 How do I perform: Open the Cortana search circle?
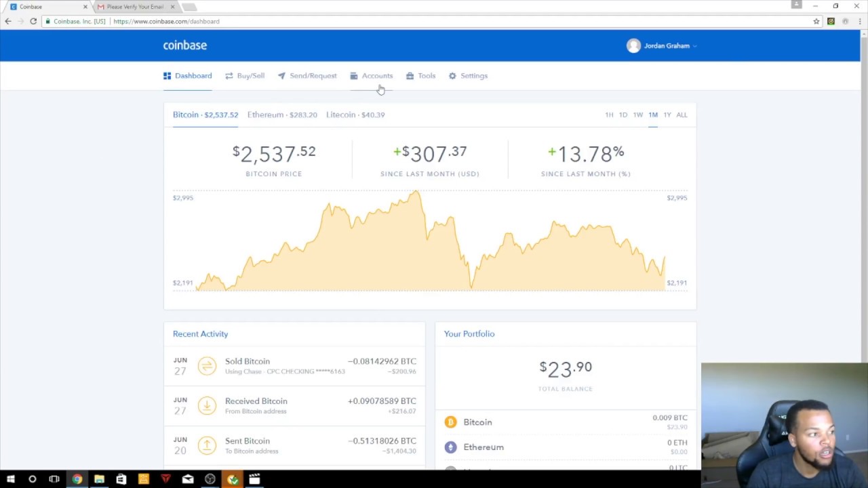tap(32, 479)
